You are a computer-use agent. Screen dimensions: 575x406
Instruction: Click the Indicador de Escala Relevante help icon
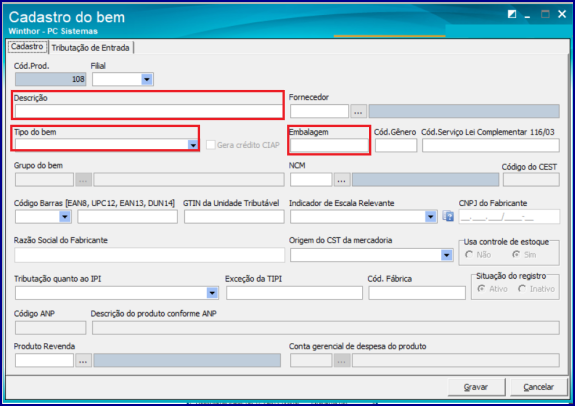[x=448, y=217]
